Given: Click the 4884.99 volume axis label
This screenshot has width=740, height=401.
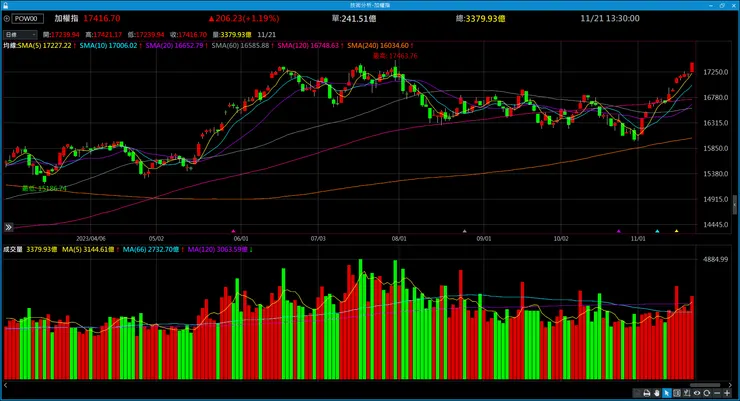Looking at the screenshot, I should (715, 259).
